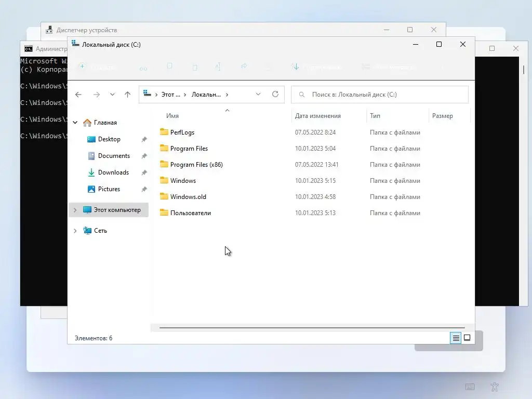
Task: Click the Sort toolbar button with arrows
Action: click(316, 67)
